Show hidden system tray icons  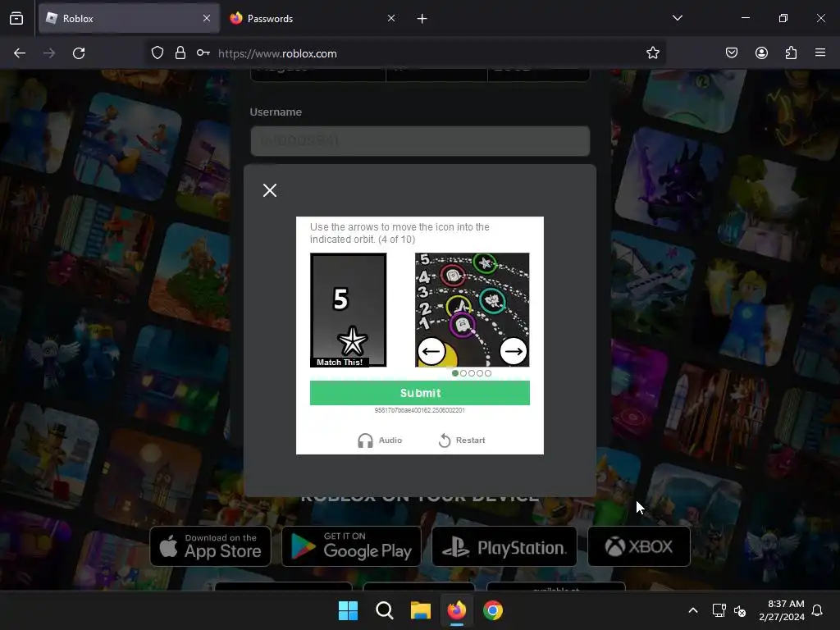click(x=692, y=610)
